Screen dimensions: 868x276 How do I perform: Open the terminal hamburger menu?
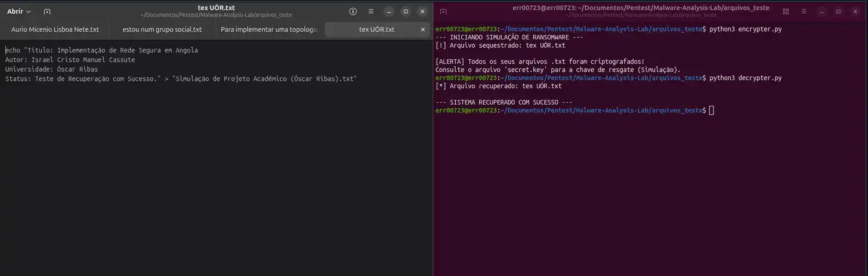pyautogui.click(x=804, y=11)
